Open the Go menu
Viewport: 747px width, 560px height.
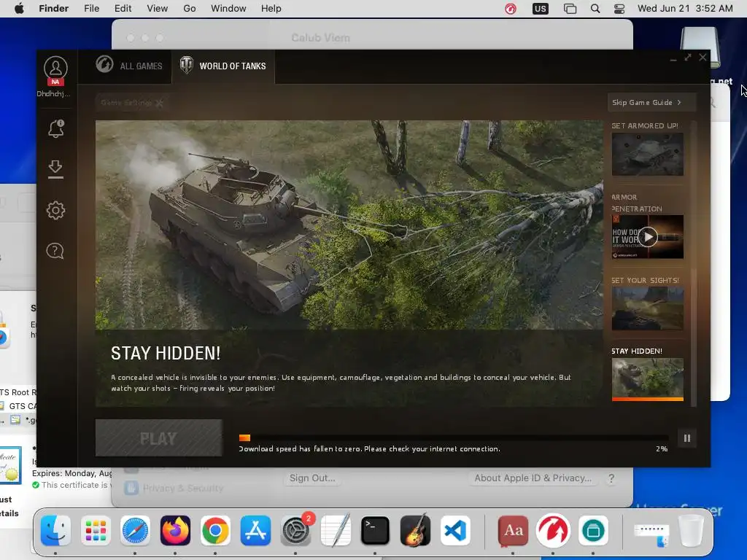coord(190,9)
